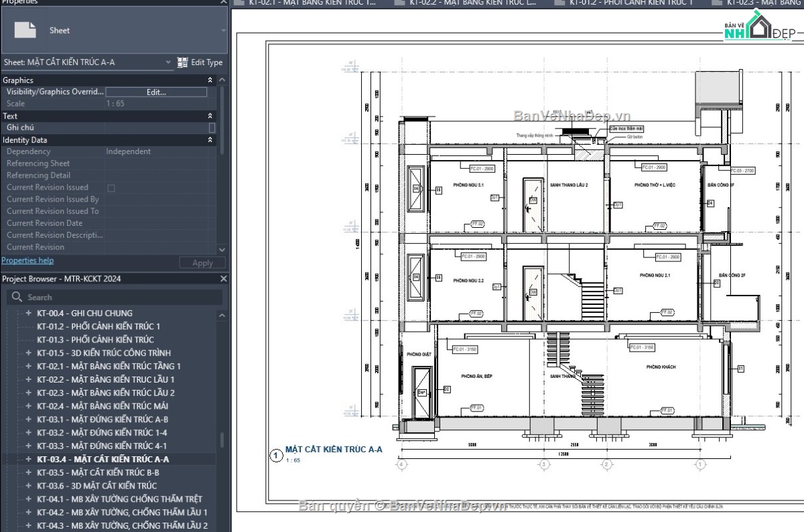
Task: Click the Scale value 1 : 65
Action: pos(115,104)
